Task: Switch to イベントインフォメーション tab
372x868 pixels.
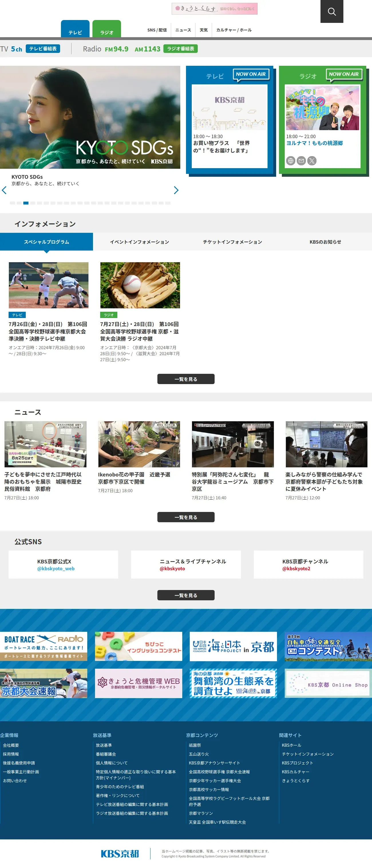Action: 139,242
